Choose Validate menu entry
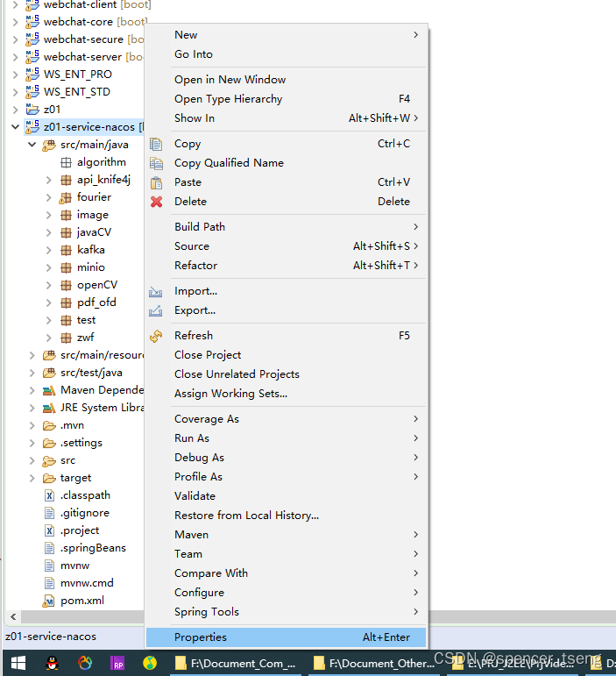Viewport: 616px width, 676px height. coord(286,496)
